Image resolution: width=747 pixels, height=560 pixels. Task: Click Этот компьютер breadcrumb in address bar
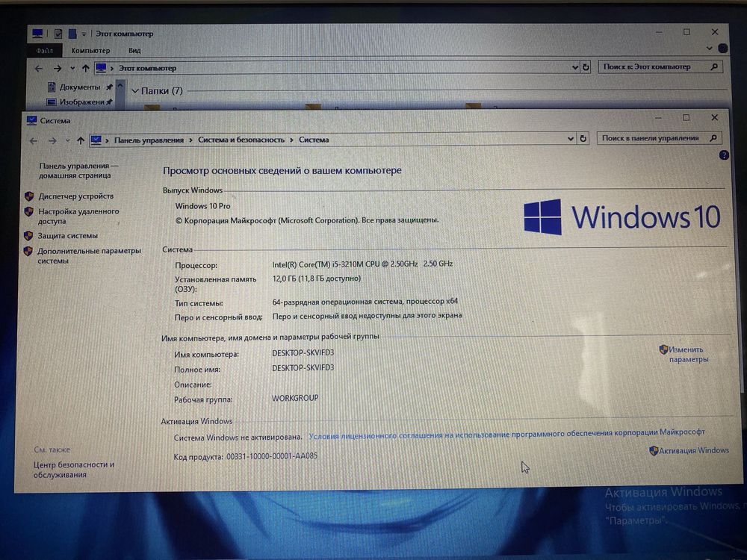pyautogui.click(x=147, y=68)
